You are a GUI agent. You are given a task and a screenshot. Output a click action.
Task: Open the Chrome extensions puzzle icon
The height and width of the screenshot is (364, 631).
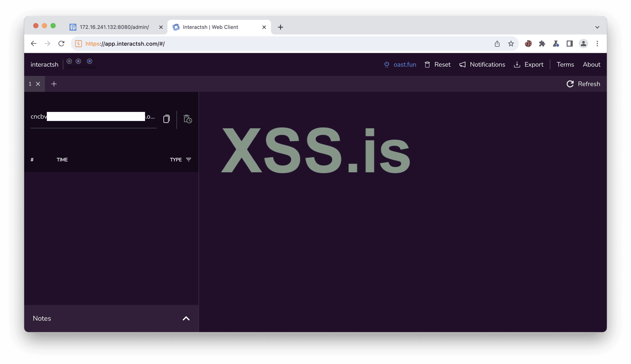click(542, 44)
